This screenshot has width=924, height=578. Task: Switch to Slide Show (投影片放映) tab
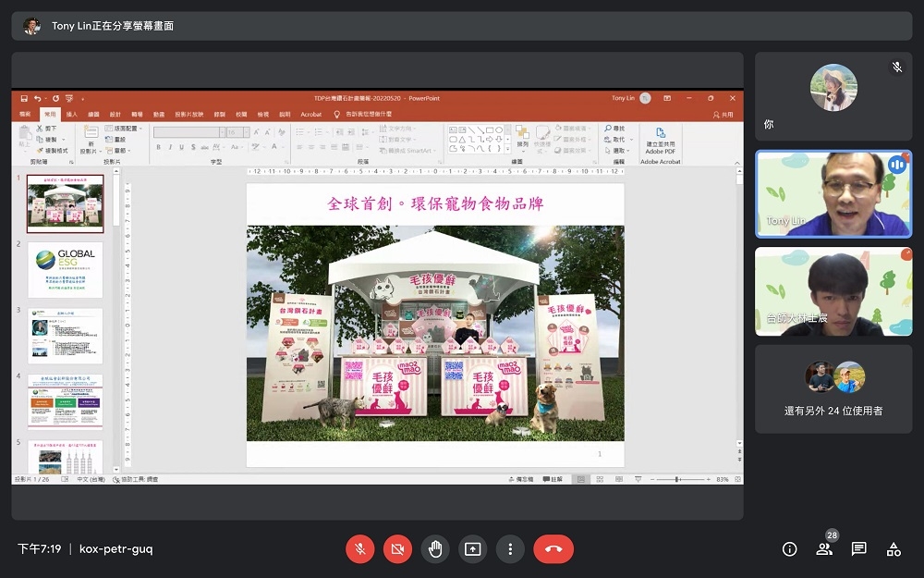pyautogui.click(x=188, y=115)
